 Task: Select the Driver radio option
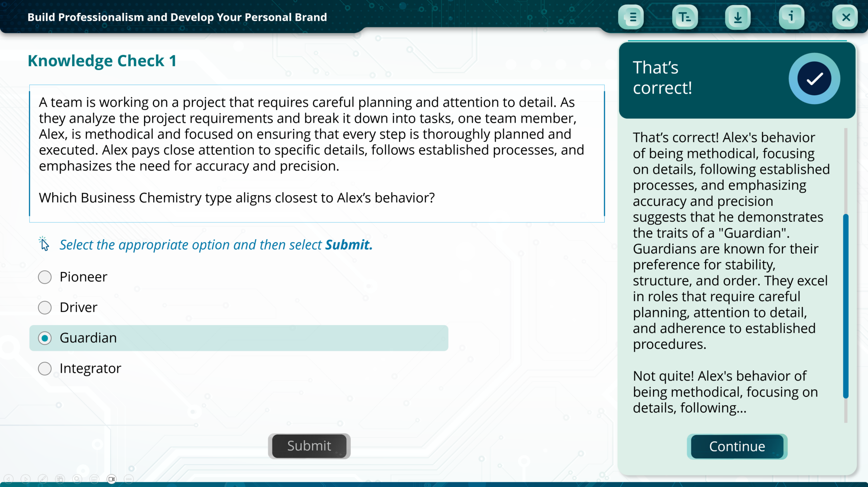click(x=45, y=308)
